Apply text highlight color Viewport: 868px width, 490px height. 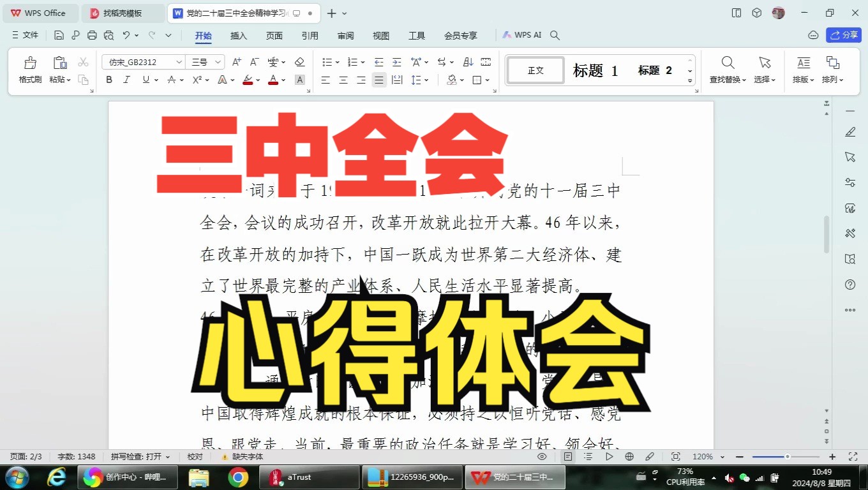[x=248, y=79]
